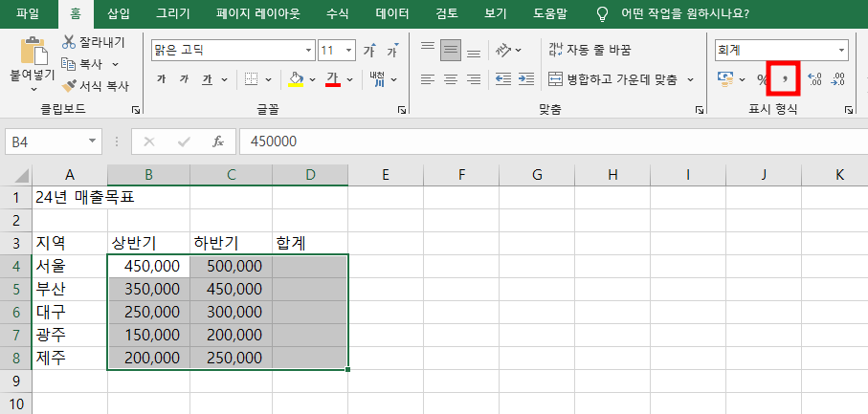The image size is (868, 414).
Task: Click the Paste (붙여넣기) clipboard icon
Action: coord(33,51)
